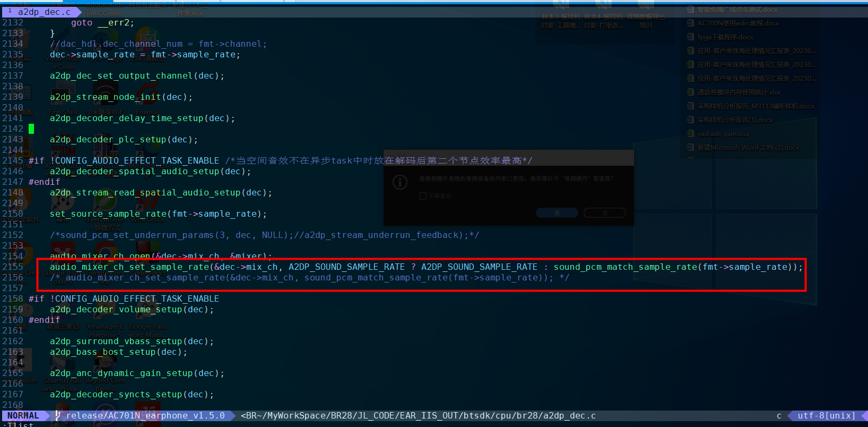Viewport: 868px width, 427px height.
Task: Click set_source_sample_rate(fmt->sample_rate) line
Action: [158, 214]
